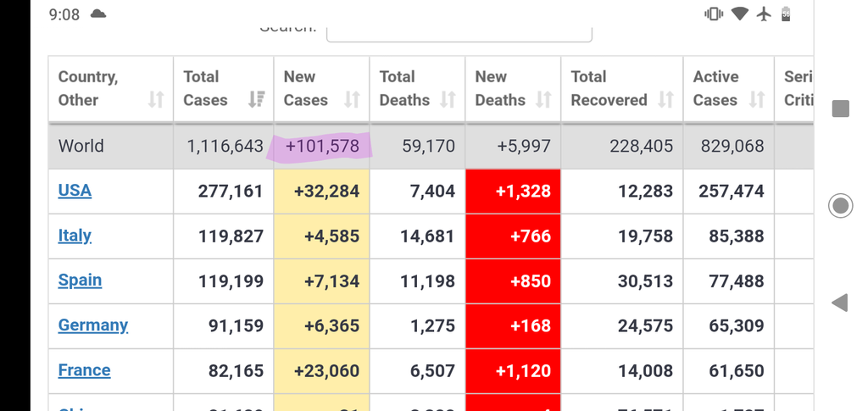The width and height of the screenshot is (868, 411).
Task: Select USA active cases 257,474
Action: tap(732, 192)
